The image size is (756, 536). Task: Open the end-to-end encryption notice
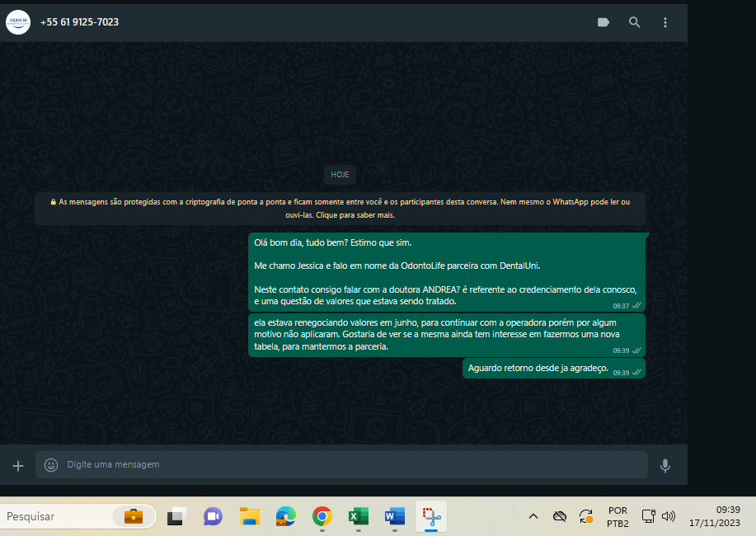(340, 209)
